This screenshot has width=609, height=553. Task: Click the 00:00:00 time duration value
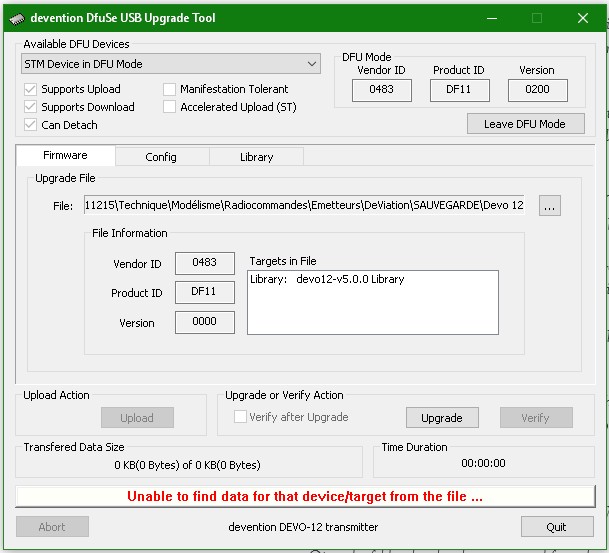pyautogui.click(x=484, y=463)
